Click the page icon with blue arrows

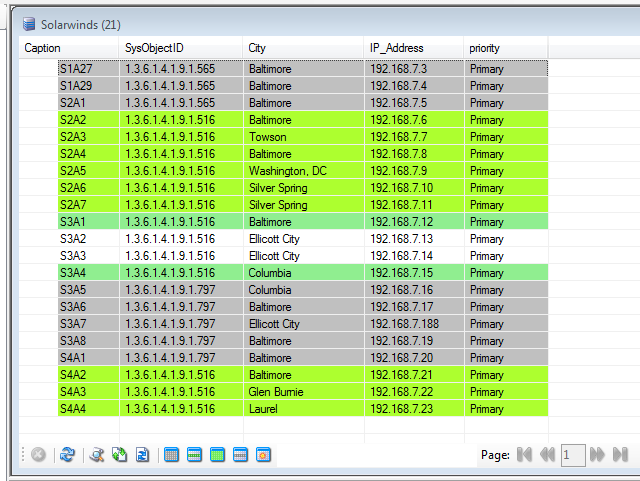click(142, 455)
